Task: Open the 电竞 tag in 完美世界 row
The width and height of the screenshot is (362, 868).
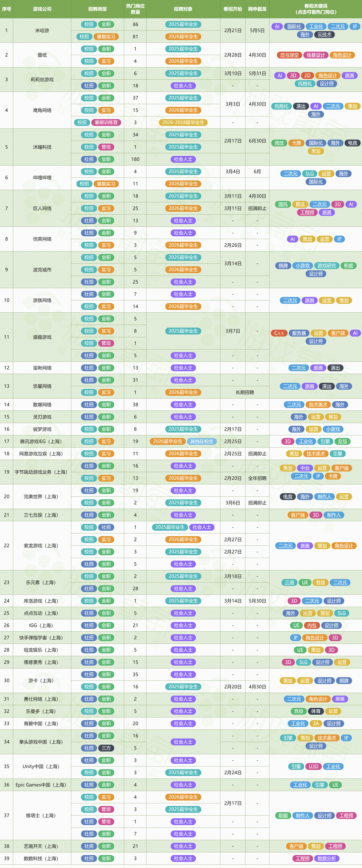Action: click(288, 496)
